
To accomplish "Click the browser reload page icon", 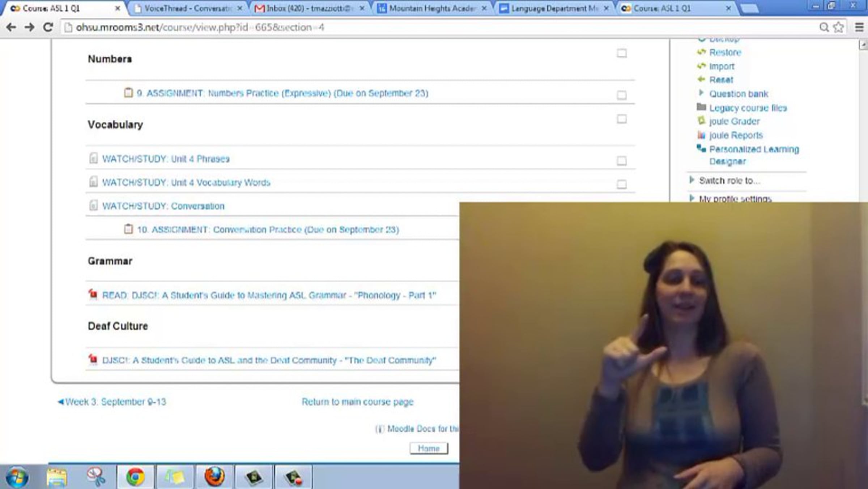I will 48,27.
